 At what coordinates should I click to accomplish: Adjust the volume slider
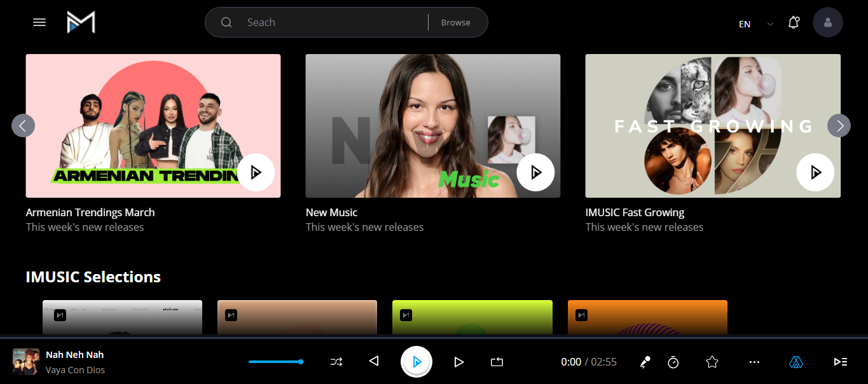pos(275,361)
